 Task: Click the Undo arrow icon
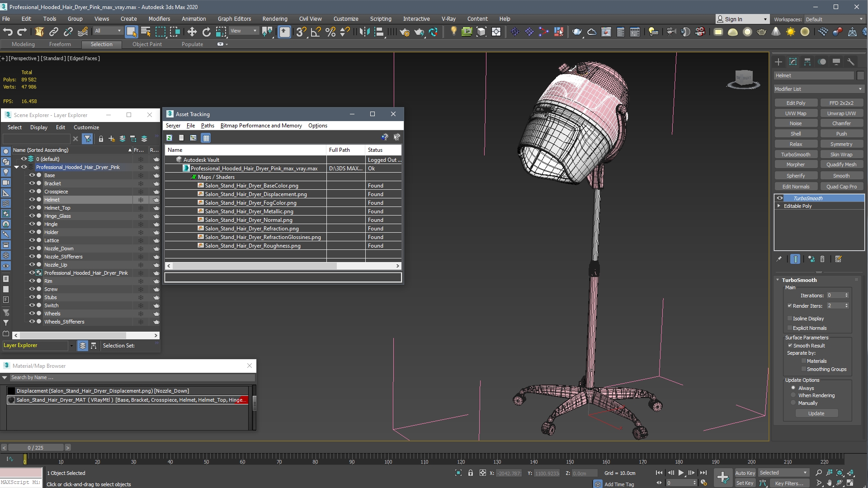pos(8,32)
